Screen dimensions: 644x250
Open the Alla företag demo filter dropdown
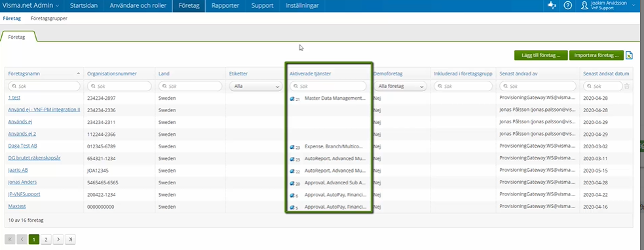(x=400, y=87)
